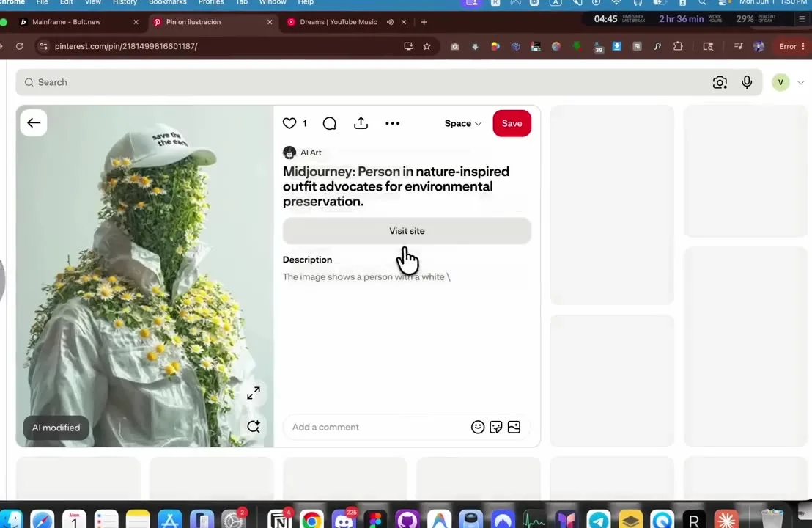812x528 pixels.
Task: Start visual search on the pin image
Action: click(x=254, y=427)
